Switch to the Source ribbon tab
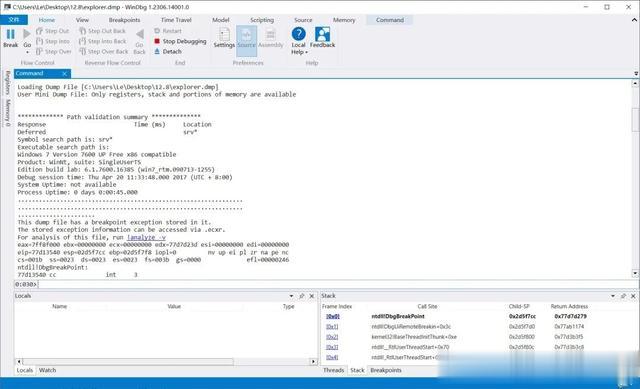This screenshot has height=389, width=640. click(303, 20)
